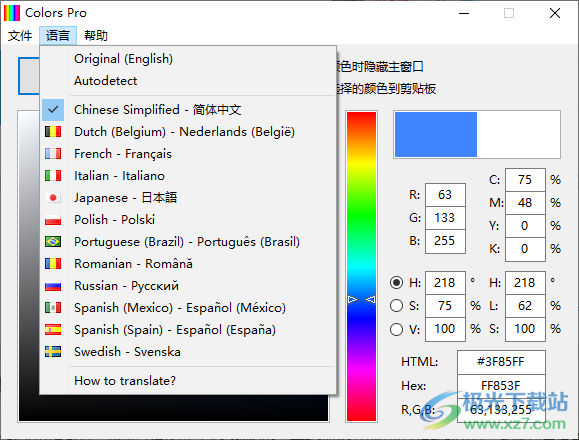Select the V value radio button
The height and width of the screenshot is (440, 579).
coord(396,329)
